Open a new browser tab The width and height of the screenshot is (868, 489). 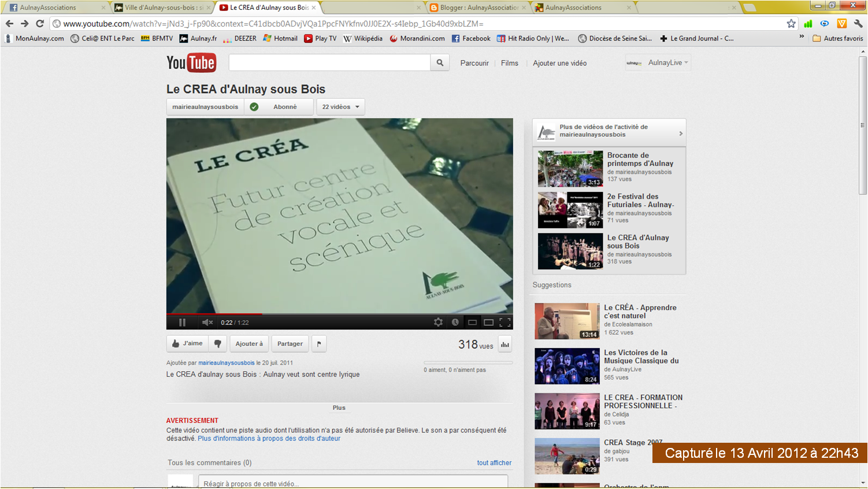tap(750, 8)
